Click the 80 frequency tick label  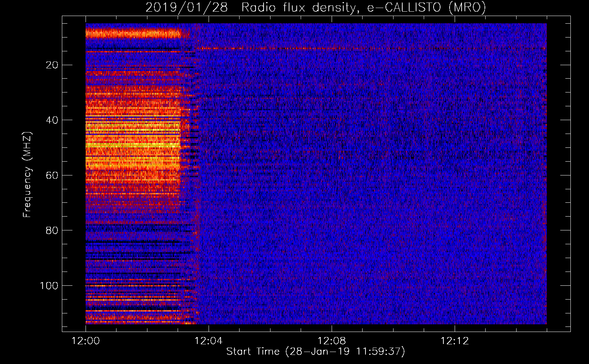point(52,230)
